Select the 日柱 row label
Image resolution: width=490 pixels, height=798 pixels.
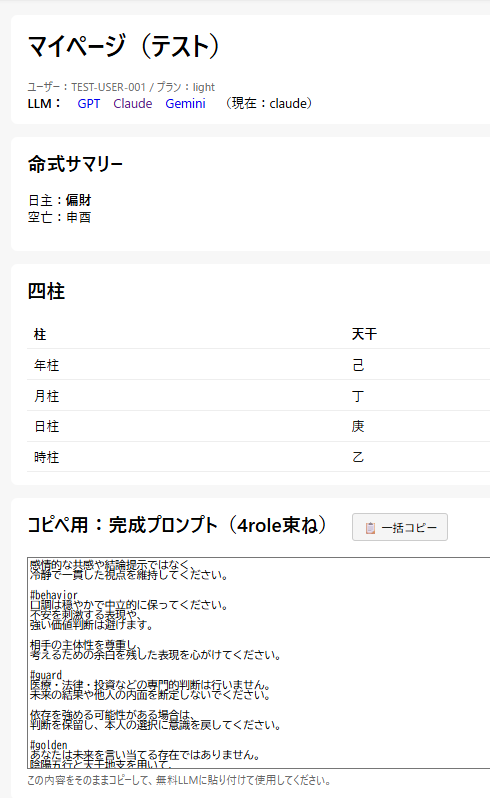point(46,426)
